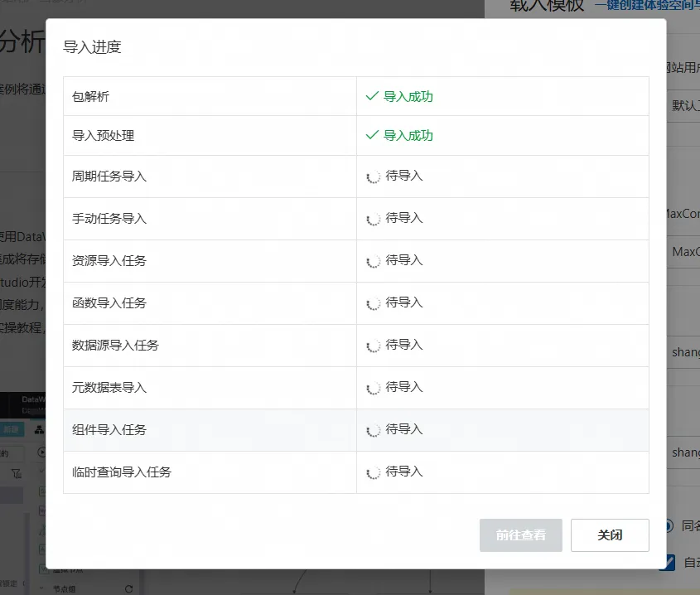The height and width of the screenshot is (595, 700).
Task: Select the 数据源导入任务 row label
Action: [115, 345]
